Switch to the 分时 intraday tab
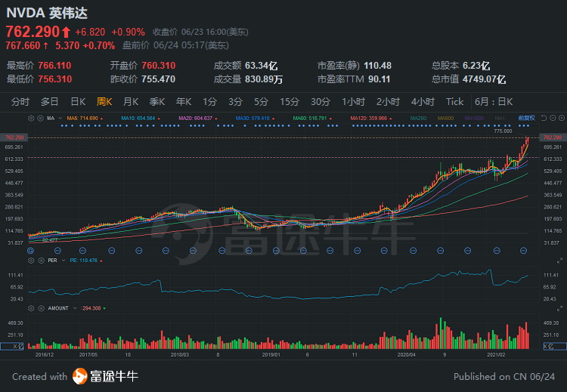 pos(20,102)
